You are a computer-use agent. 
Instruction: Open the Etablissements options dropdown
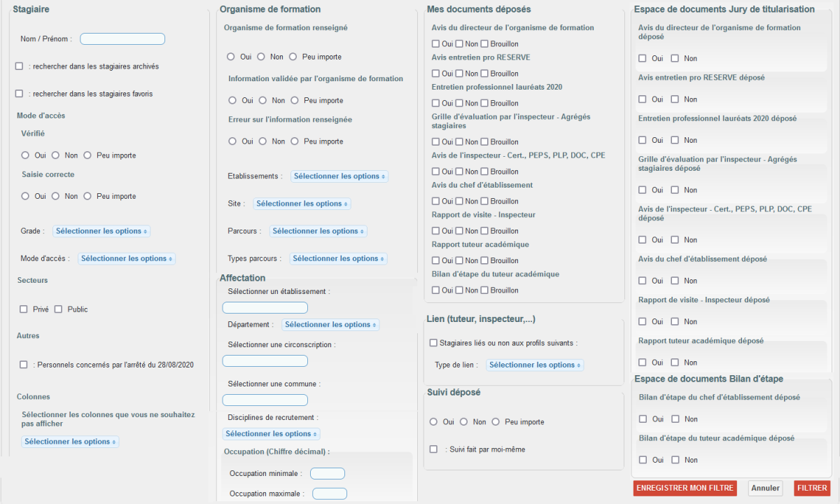tap(339, 176)
